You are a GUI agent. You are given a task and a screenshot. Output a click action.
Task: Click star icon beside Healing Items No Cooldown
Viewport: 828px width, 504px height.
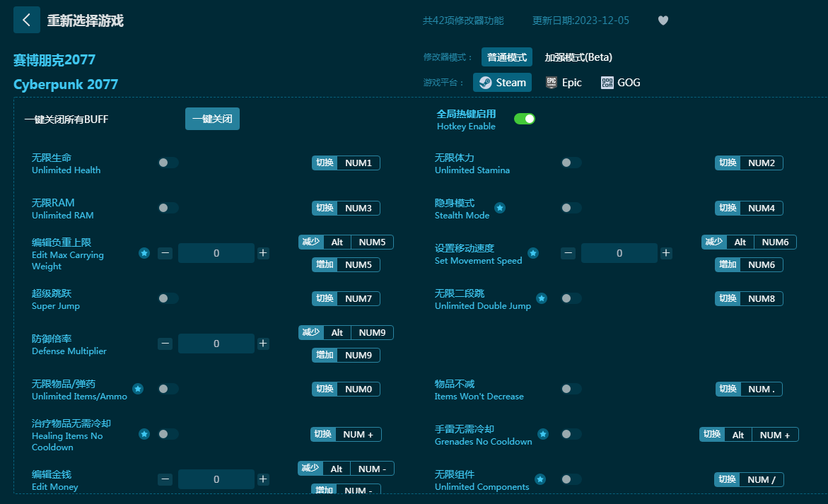pyautogui.click(x=144, y=434)
